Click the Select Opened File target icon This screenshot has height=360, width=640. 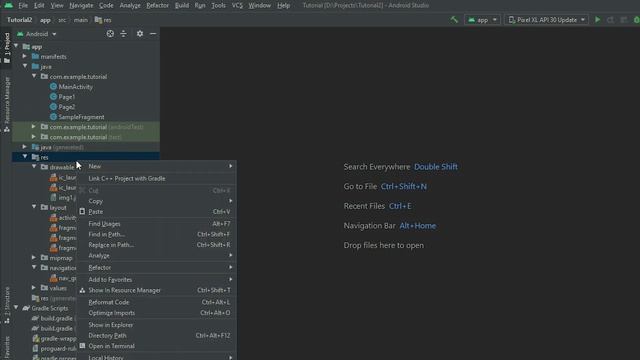point(110,34)
